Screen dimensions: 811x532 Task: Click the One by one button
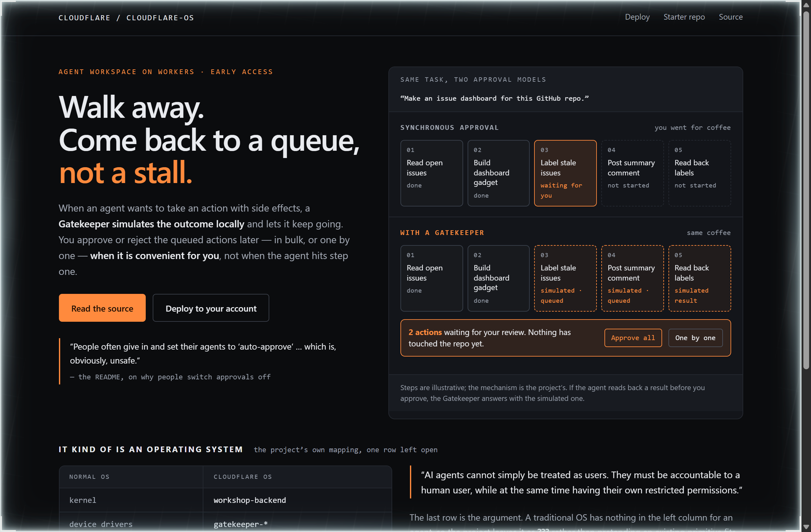pos(695,338)
